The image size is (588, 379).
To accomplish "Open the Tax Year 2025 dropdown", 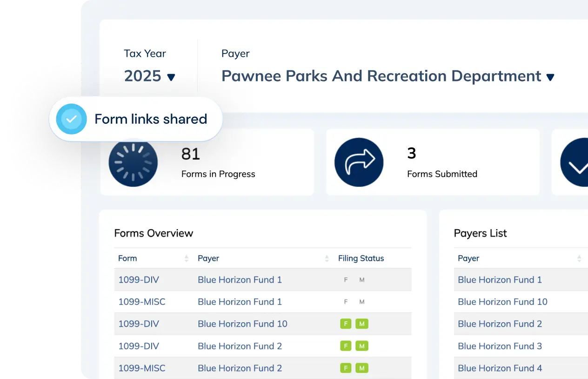I will click(x=149, y=76).
